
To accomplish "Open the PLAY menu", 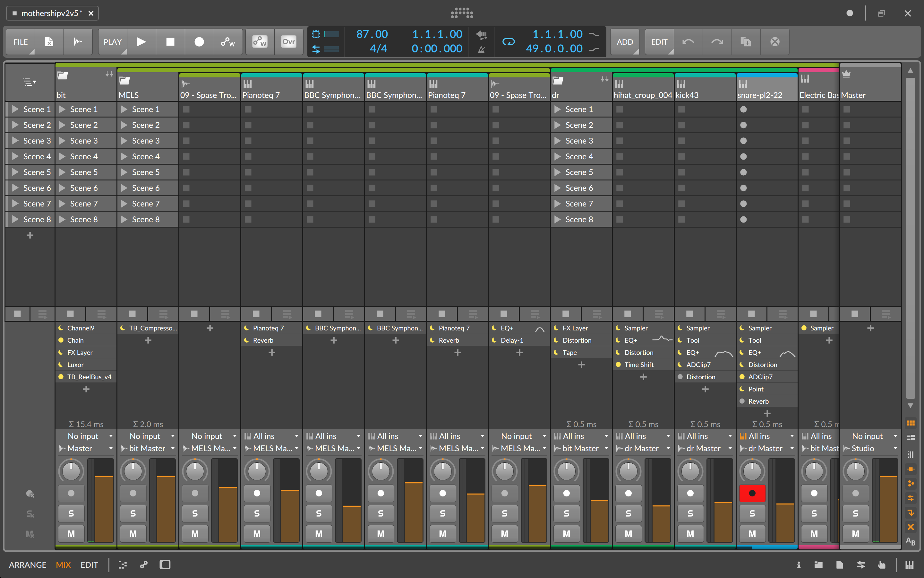I will click(x=113, y=42).
